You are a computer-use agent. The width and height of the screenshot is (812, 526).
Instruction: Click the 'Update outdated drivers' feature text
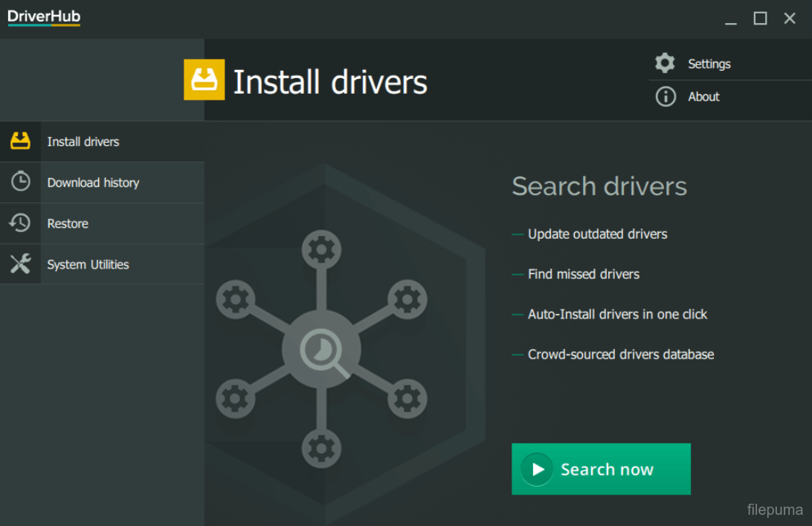(597, 234)
